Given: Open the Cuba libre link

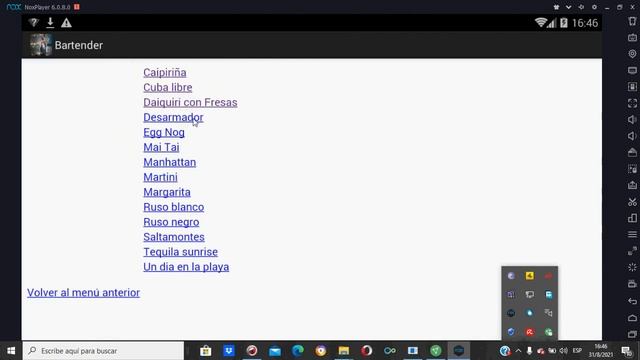Looking at the screenshot, I should point(167,87).
